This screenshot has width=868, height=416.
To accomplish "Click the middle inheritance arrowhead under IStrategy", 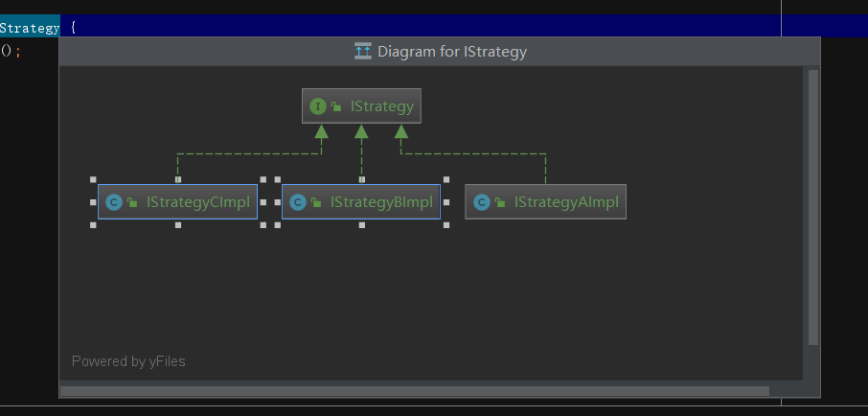I will pos(361,131).
